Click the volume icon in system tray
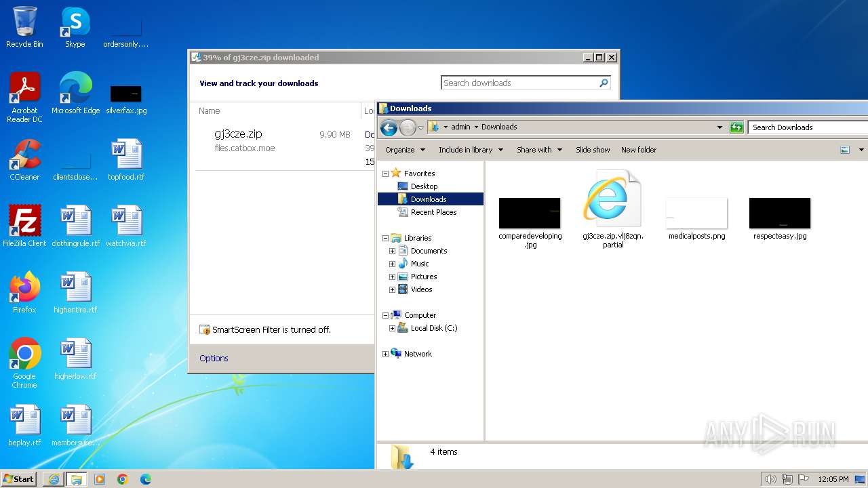Screen dimensions: 868x488 tap(771, 479)
